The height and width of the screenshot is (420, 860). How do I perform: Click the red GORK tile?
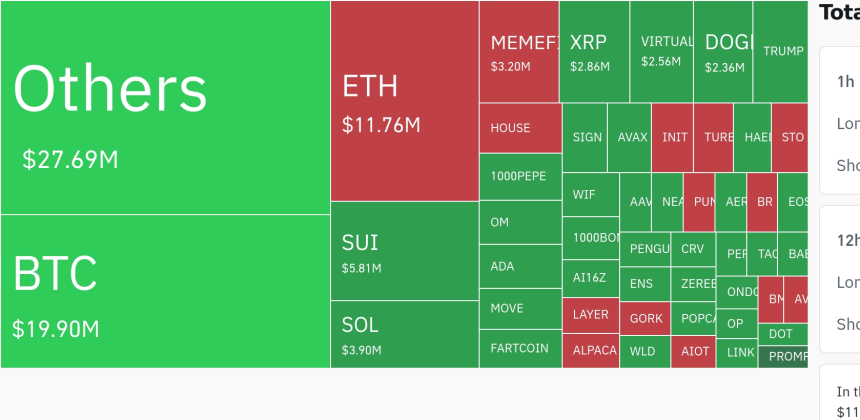[x=646, y=319]
